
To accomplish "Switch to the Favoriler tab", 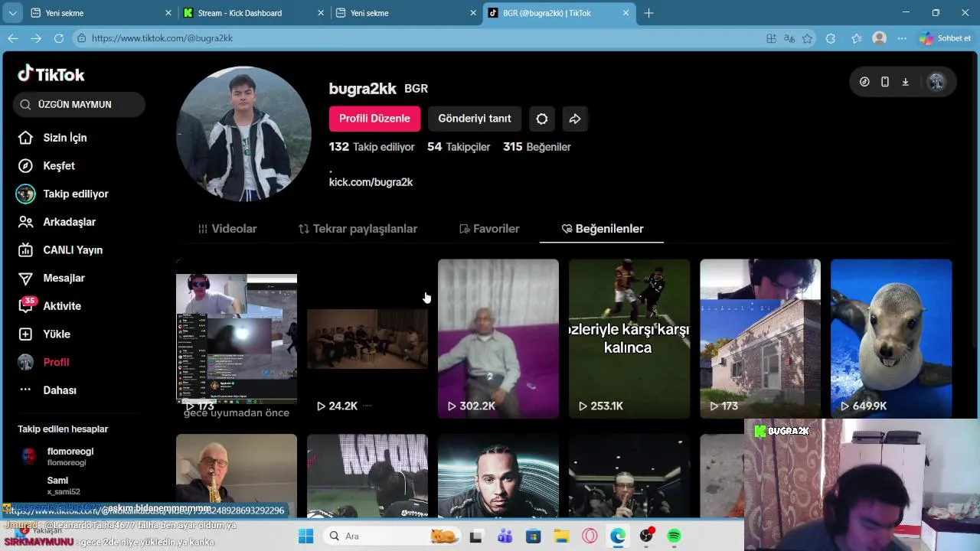I will [489, 229].
